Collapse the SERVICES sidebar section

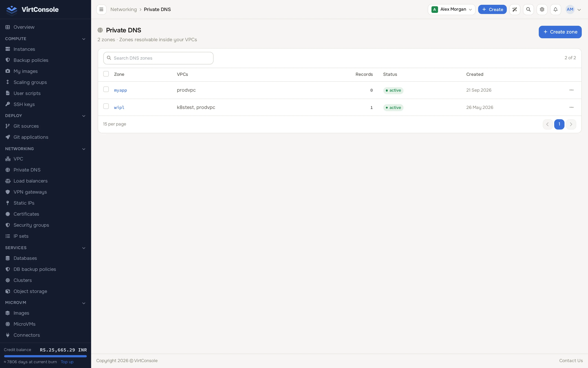84,248
